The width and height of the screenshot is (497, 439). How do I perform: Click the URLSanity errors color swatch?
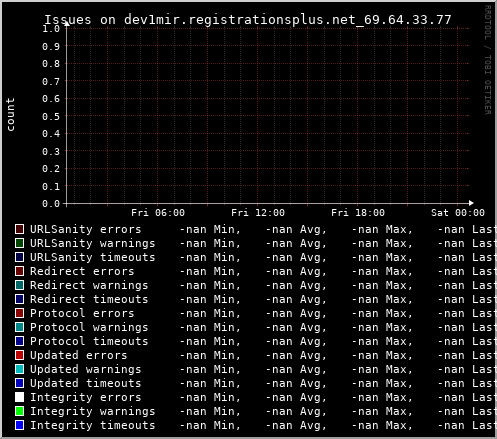(19, 229)
